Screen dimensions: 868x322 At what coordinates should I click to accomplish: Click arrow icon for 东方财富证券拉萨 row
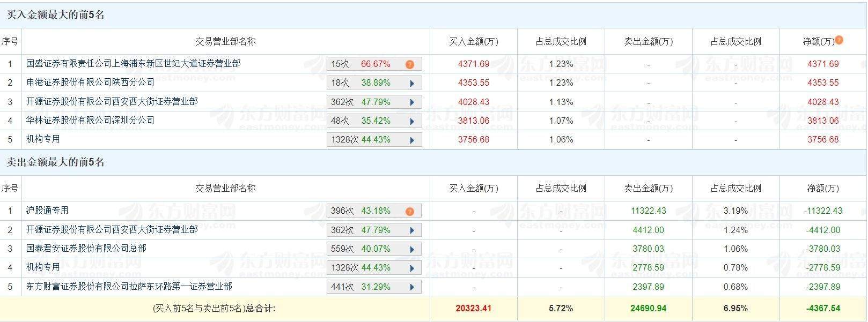coord(412,287)
